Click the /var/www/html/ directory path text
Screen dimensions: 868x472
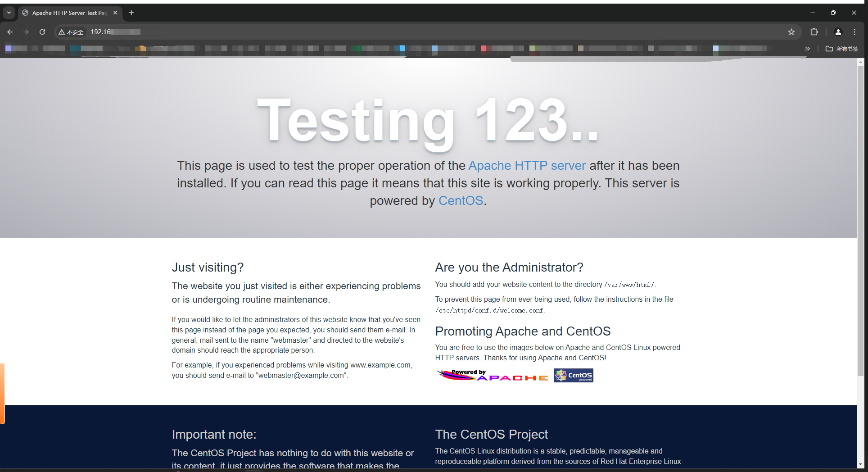[630, 285]
